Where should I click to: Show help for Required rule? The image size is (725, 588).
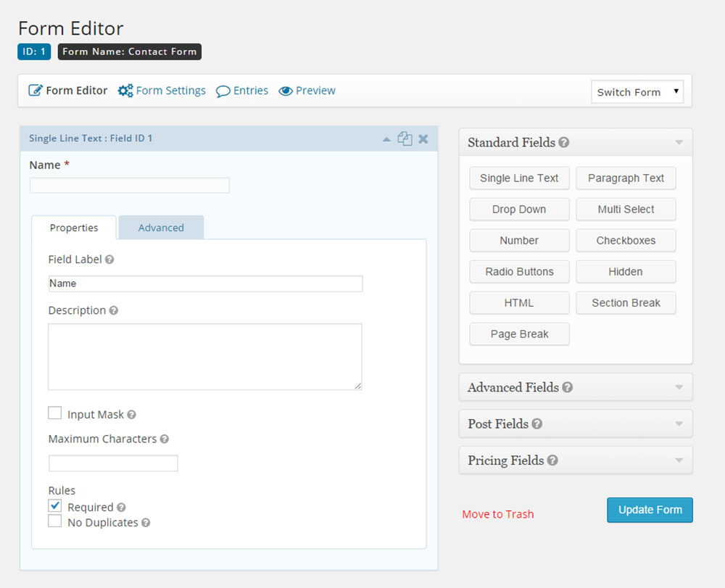(121, 508)
